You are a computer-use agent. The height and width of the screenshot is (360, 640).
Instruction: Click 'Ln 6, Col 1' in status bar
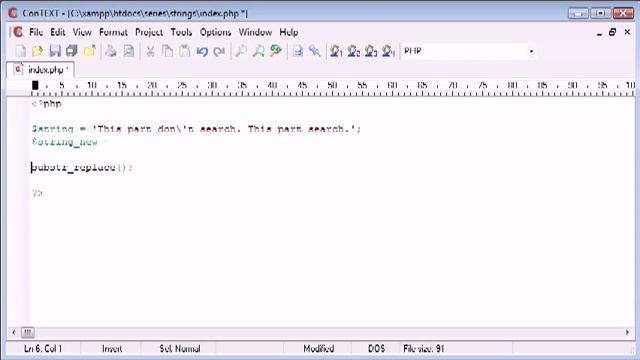pos(43,349)
